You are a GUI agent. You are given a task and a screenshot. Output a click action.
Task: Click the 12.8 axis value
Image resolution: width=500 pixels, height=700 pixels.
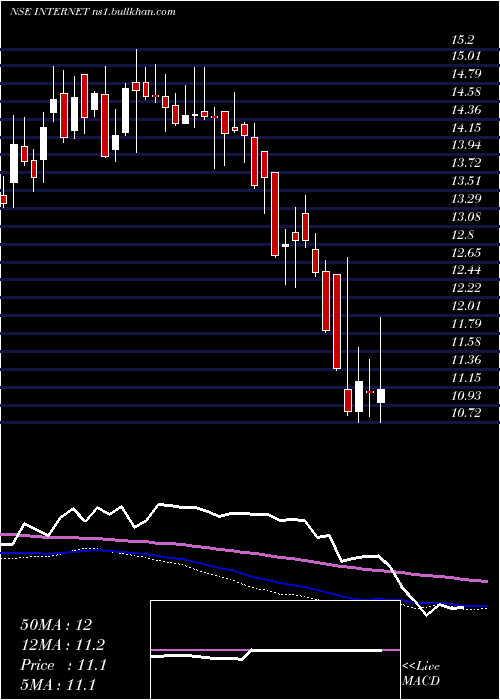(x=462, y=235)
